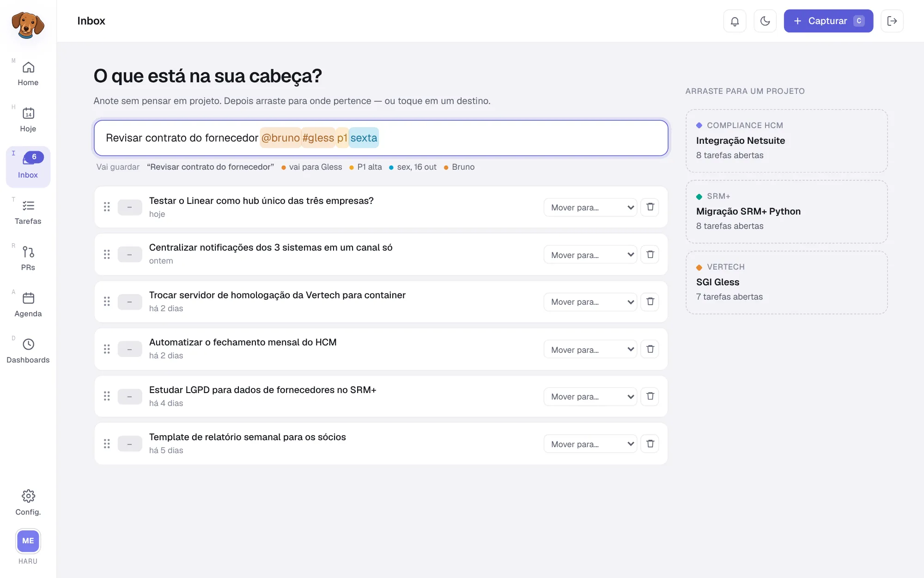Select the SGI Gless project card

tap(787, 282)
